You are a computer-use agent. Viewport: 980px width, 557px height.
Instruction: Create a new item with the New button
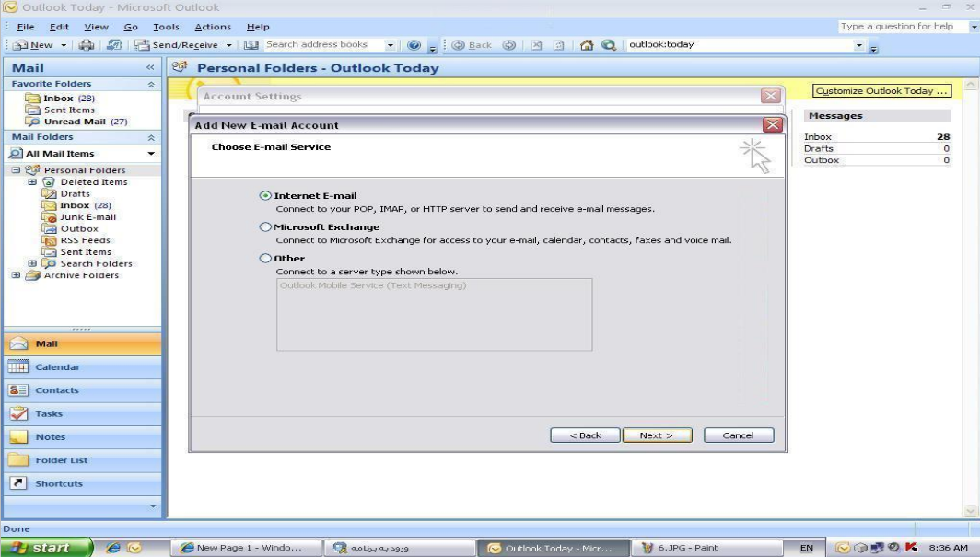34,45
